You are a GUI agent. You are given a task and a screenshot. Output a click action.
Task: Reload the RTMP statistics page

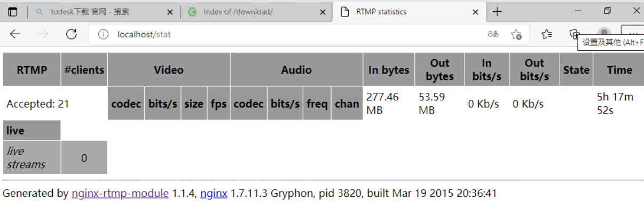pos(71,34)
